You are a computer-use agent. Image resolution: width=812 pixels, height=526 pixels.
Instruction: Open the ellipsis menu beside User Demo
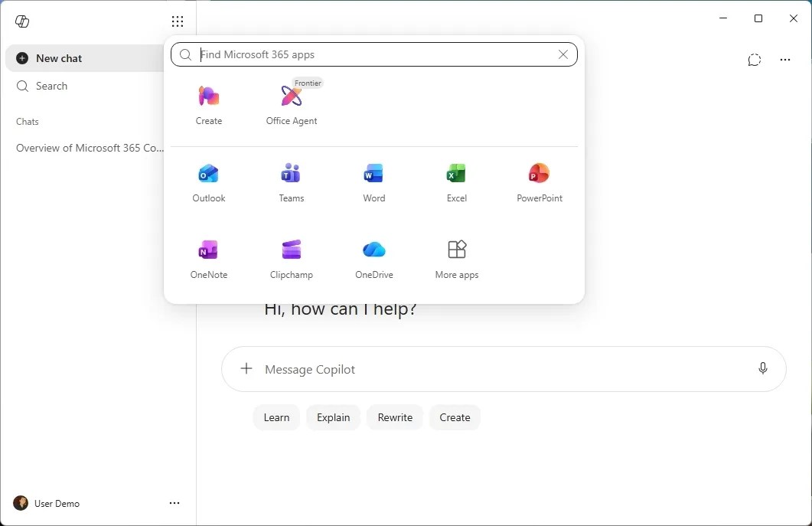pyautogui.click(x=174, y=503)
